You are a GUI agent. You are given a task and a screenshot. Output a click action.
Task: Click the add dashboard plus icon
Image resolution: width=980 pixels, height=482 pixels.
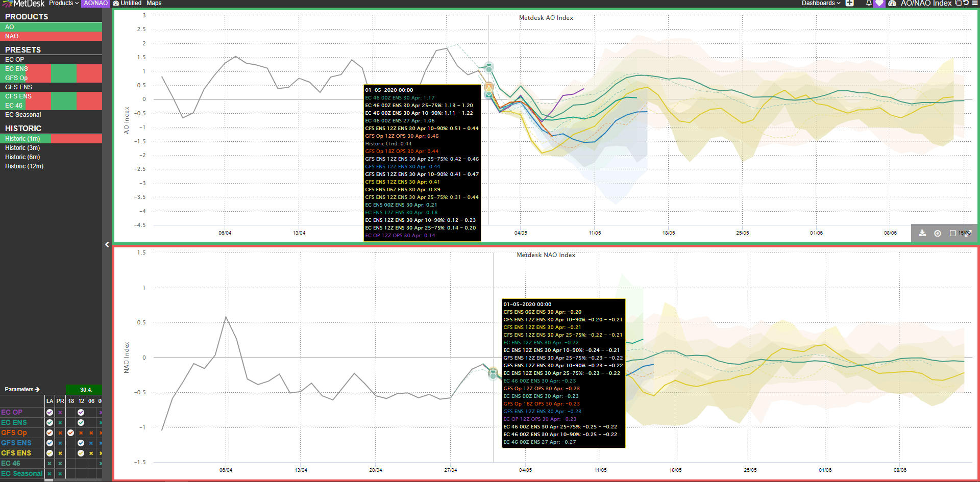850,3
